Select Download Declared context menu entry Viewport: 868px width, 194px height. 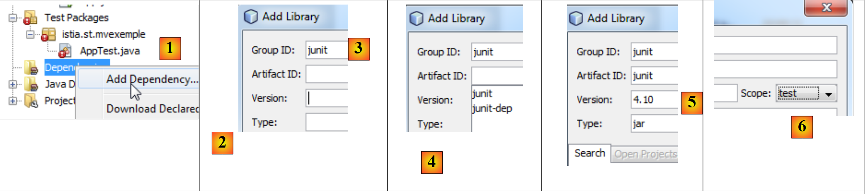pyautogui.click(x=152, y=109)
